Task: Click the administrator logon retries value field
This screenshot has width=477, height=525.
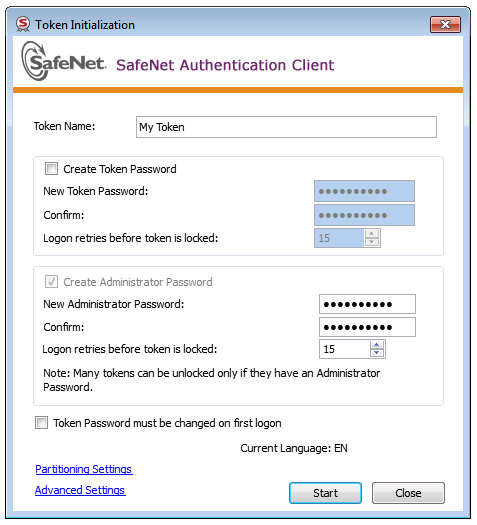Action: pyautogui.click(x=345, y=349)
